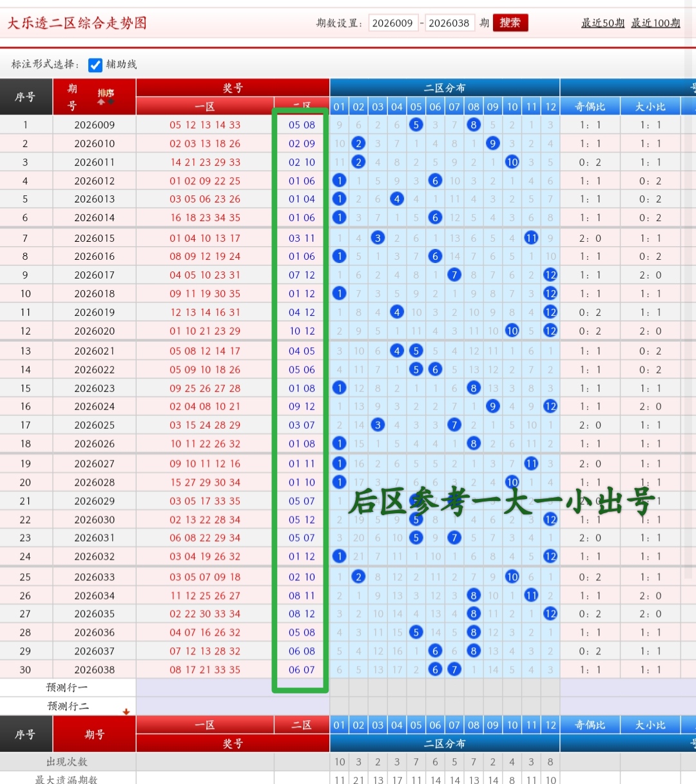696x784 pixels.
Task: Click the start period field showing 2026009
Action: tap(393, 23)
